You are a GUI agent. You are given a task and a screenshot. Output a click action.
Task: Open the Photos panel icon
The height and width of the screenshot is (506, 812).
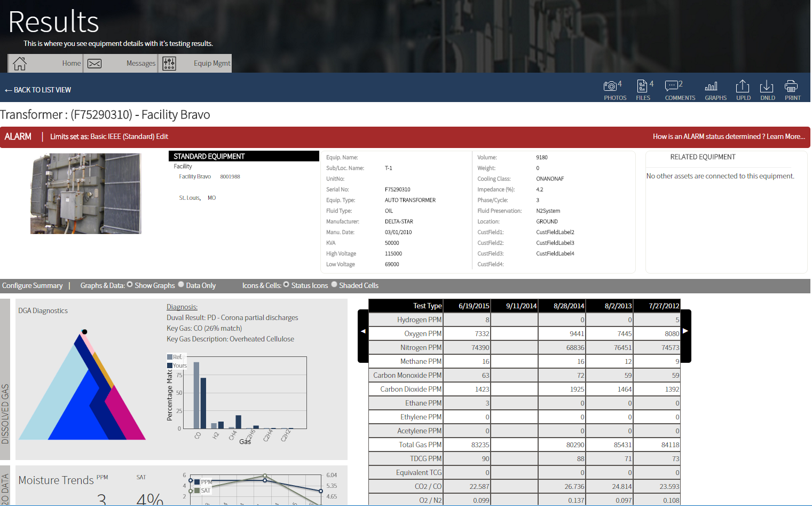[614, 88]
